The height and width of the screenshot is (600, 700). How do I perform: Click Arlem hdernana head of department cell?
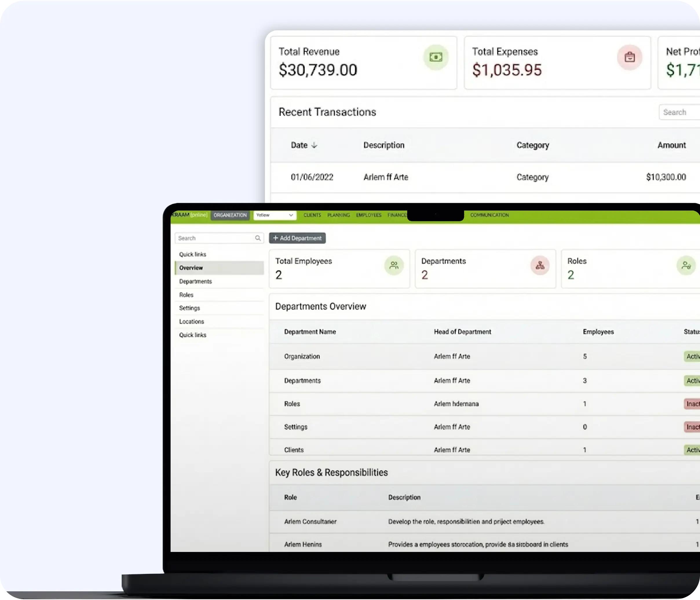[456, 404]
